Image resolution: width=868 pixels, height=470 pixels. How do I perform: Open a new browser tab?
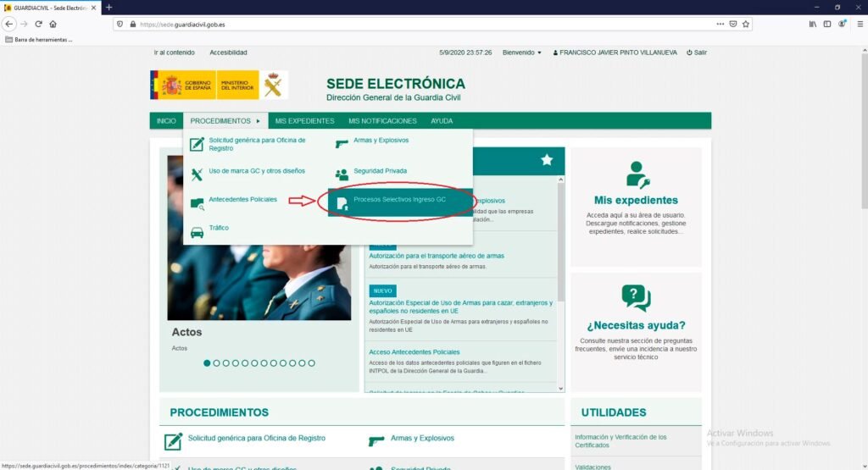(109, 7)
